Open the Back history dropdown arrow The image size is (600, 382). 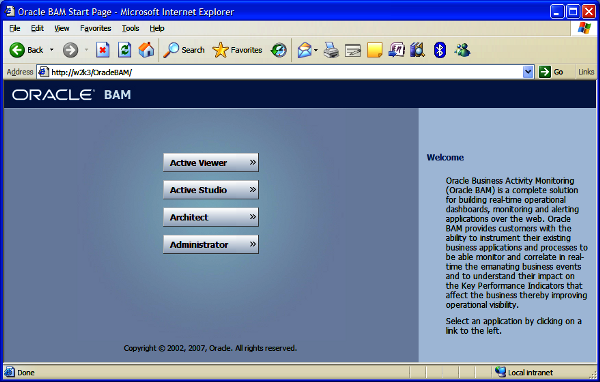click(52, 50)
